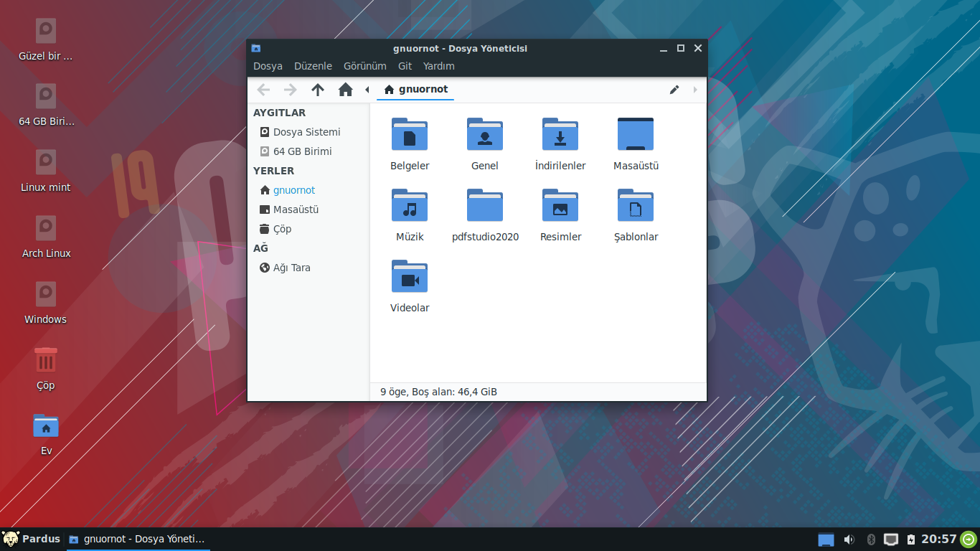Open the Düzenle menu
The width and height of the screenshot is (980, 551).
[313, 66]
